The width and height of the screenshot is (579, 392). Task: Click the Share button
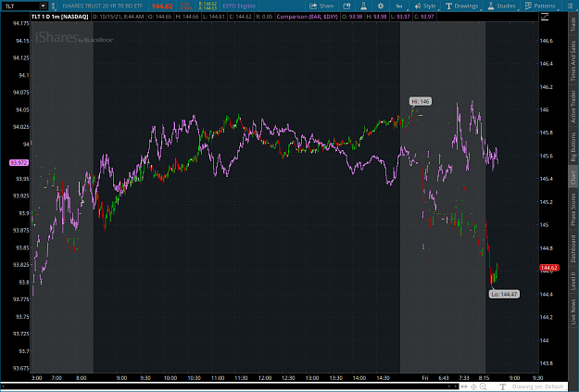pos(321,6)
